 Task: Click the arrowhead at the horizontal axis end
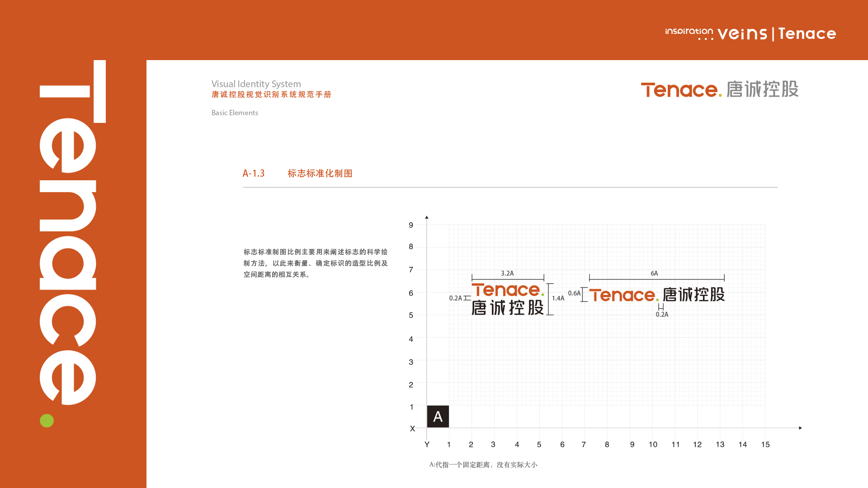pyautogui.click(x=800, y=428)
